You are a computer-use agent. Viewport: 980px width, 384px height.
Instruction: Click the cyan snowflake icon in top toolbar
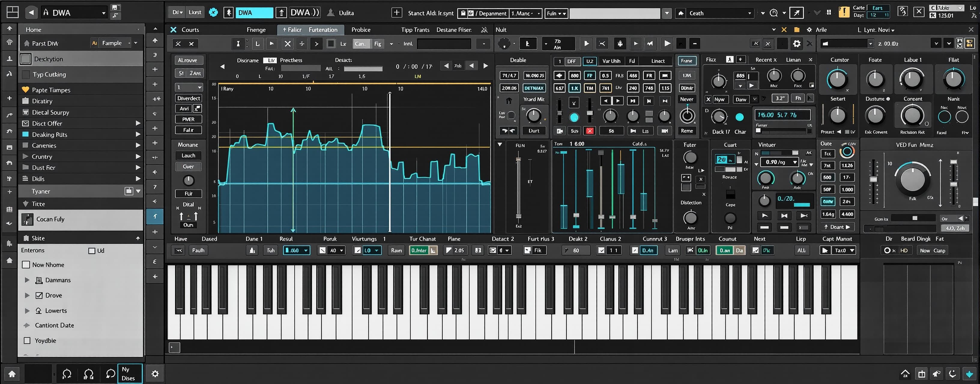click(x=214, y=13)
